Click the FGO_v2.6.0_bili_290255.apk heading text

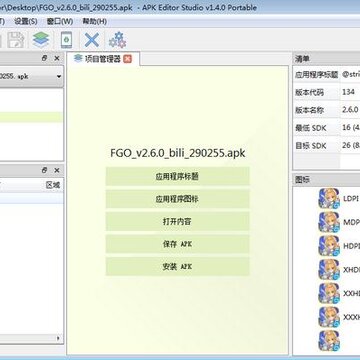click(x=178, y=153)
